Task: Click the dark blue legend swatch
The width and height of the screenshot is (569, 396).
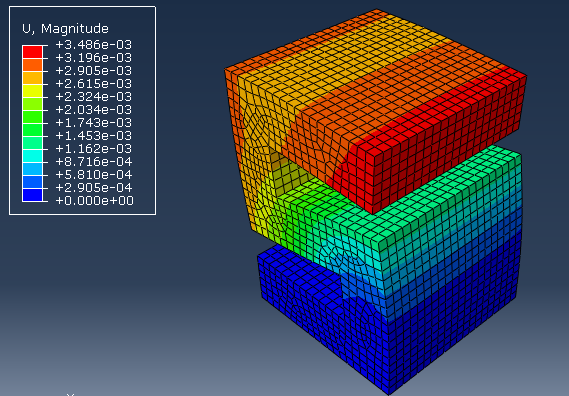Action: click(32, 195)
